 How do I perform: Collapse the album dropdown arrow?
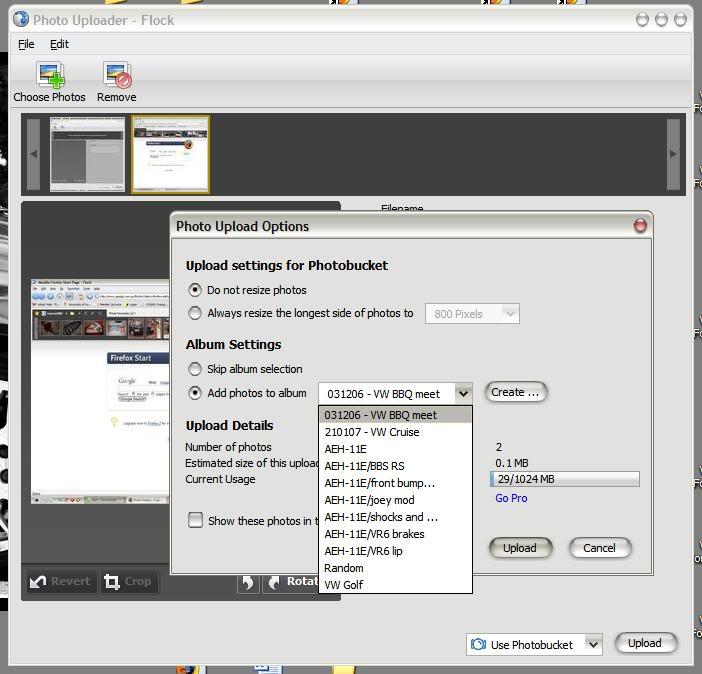click(463, 394)
